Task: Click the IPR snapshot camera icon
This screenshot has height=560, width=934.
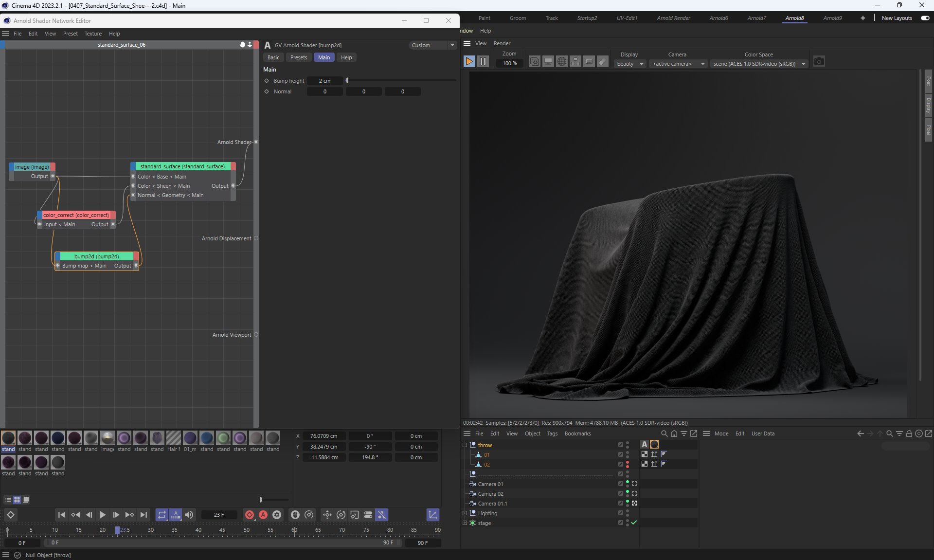Action: point(819,62)
